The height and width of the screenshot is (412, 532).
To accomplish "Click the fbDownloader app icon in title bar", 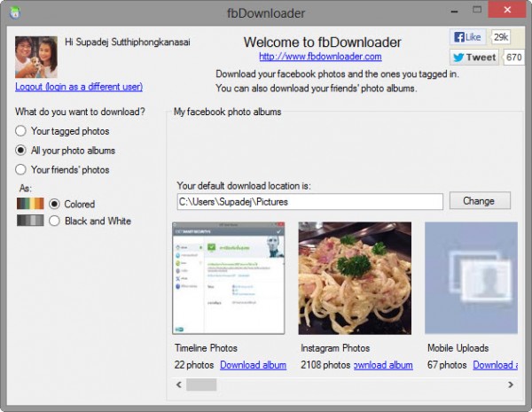I will (15, 13).
